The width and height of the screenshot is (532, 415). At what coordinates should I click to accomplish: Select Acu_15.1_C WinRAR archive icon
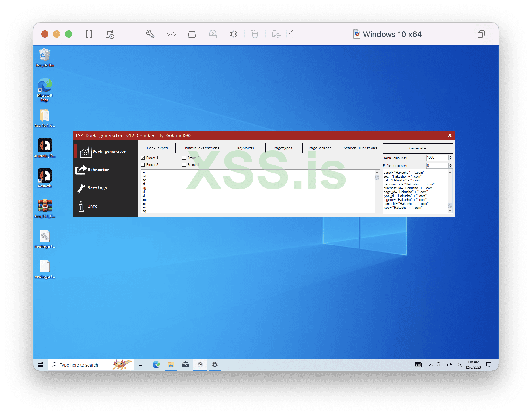pyautogui.click(x=45, y=209)
